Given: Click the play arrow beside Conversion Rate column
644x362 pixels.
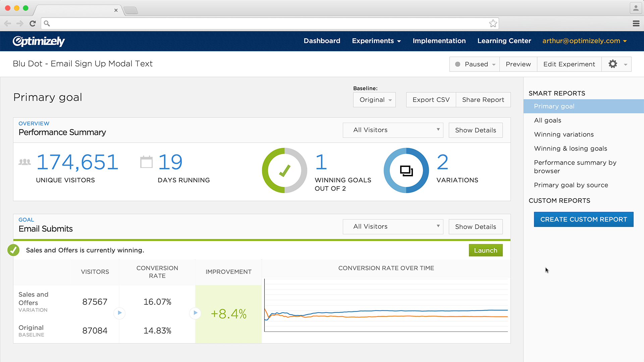Looking at the screenshot, I should 195,313.
